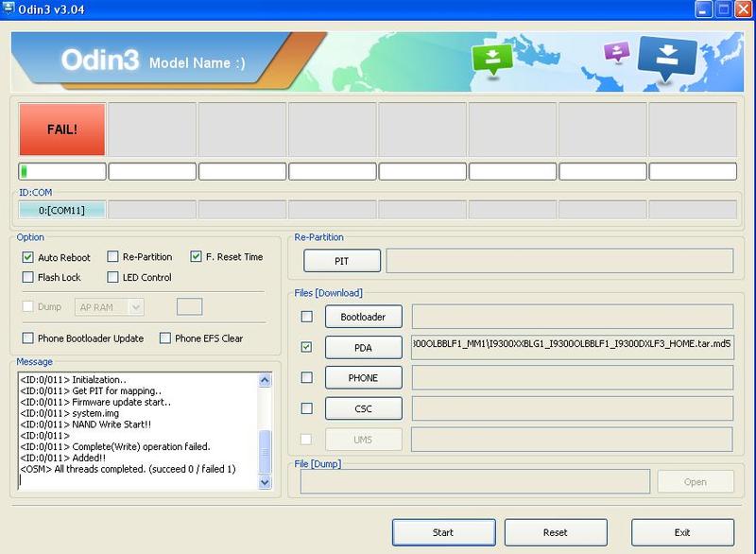Image resolution: width=756 pixels, height=554 pixels.
Task: Click the PDA file path field
Action: (x=573, y=347)
